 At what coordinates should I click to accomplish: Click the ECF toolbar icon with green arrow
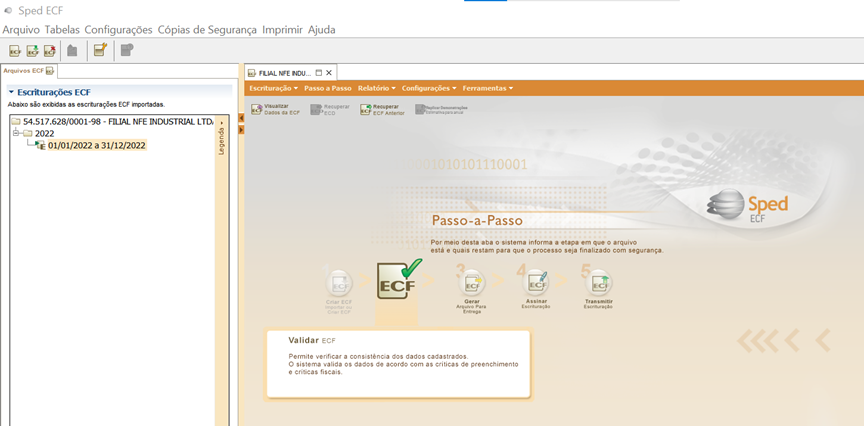(33, 51)
